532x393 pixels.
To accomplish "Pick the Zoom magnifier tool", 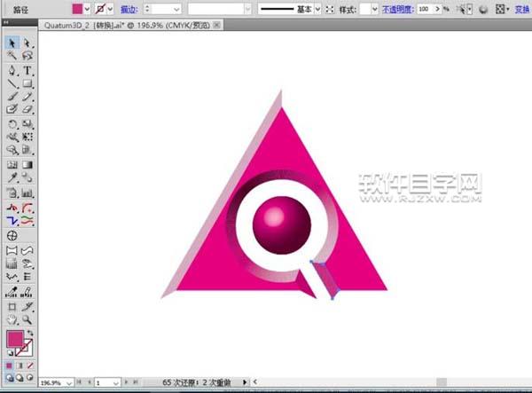I will [27, 319].
